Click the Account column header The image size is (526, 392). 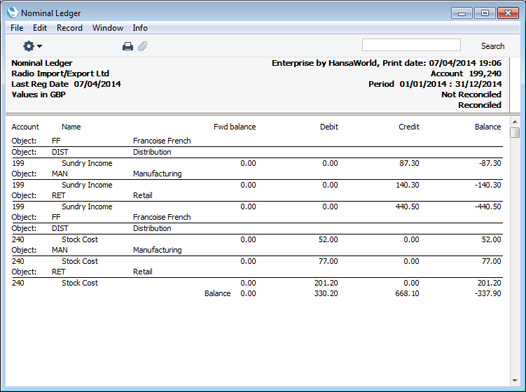[25, 127]
